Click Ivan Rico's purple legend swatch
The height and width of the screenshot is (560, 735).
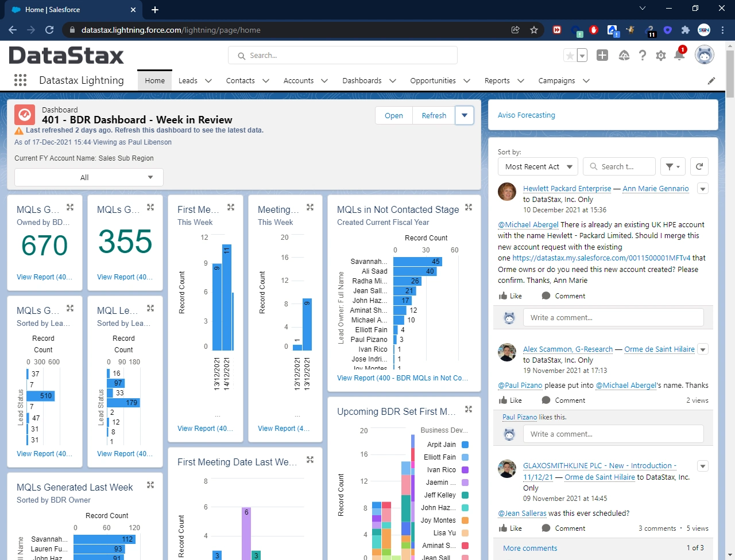tap(465, 470)
